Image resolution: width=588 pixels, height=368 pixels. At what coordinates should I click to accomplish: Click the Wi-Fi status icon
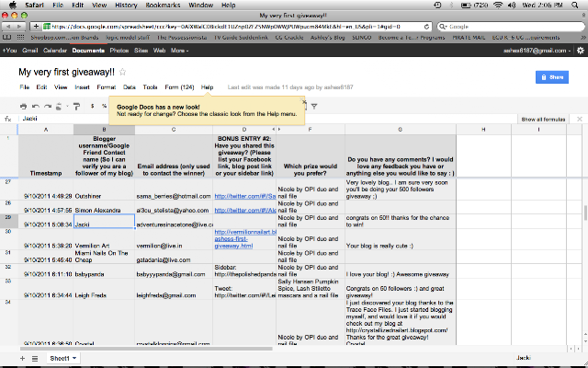(x=498, y=6)
